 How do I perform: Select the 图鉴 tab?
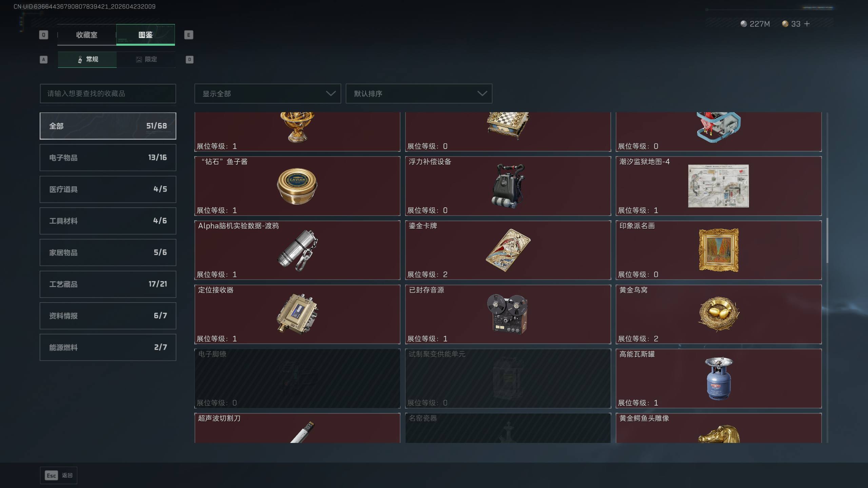tap(145, 35)
